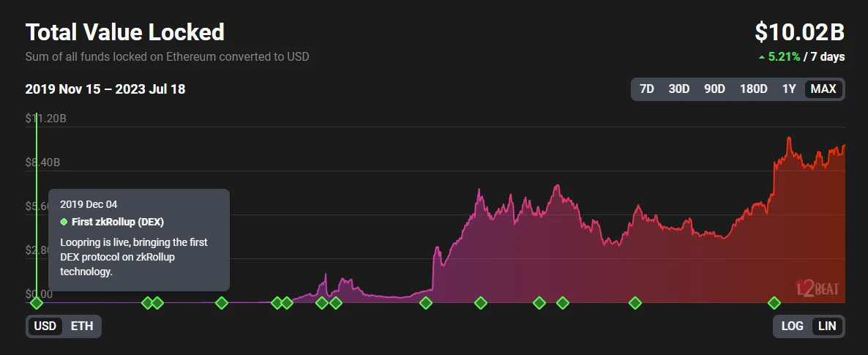The width and height of the screenshot is (868, 355).
Task: Select the 90D range button
Action: pos(714,89)
